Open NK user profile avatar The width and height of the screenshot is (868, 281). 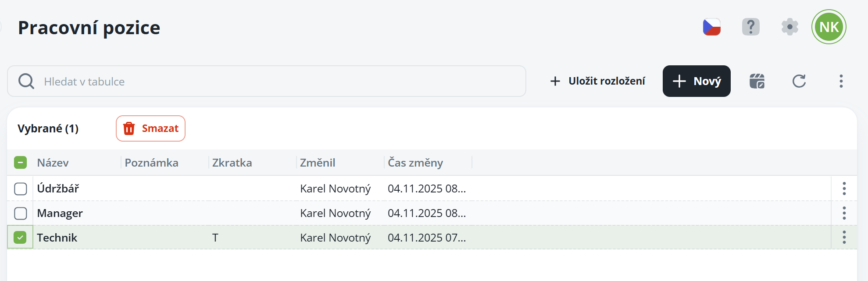coord(829,27)
